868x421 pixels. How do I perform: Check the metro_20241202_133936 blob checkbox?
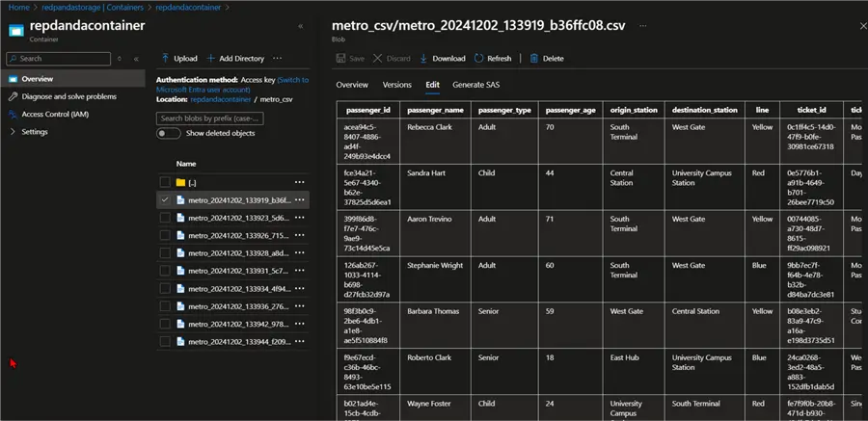165,306
